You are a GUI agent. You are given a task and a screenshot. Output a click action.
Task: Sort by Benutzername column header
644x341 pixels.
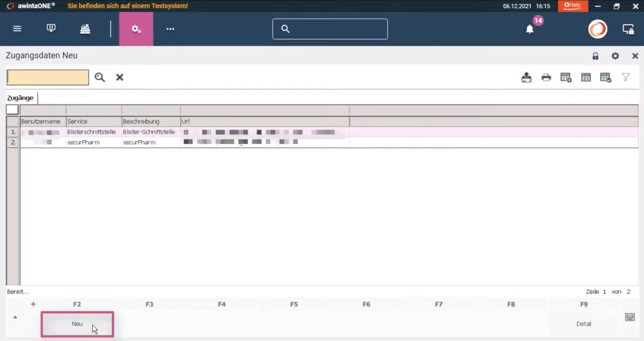pos(43,122)
